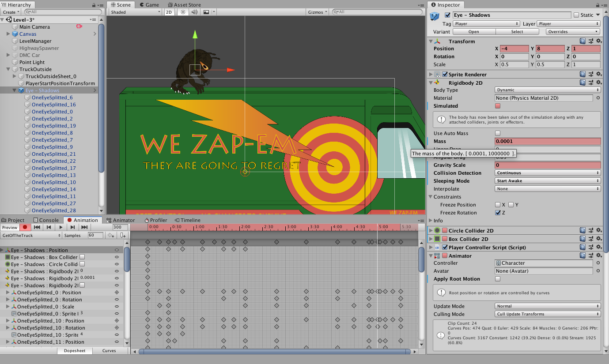Check Freeze Position X
This screenshot has width=609, height=364.
coord(498,205)
